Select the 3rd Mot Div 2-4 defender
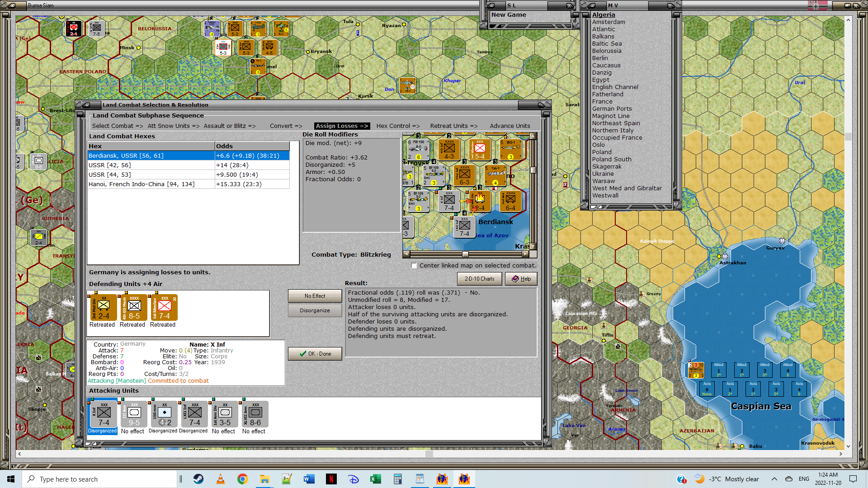Screen dimensions: 868x488 [103, 308]
